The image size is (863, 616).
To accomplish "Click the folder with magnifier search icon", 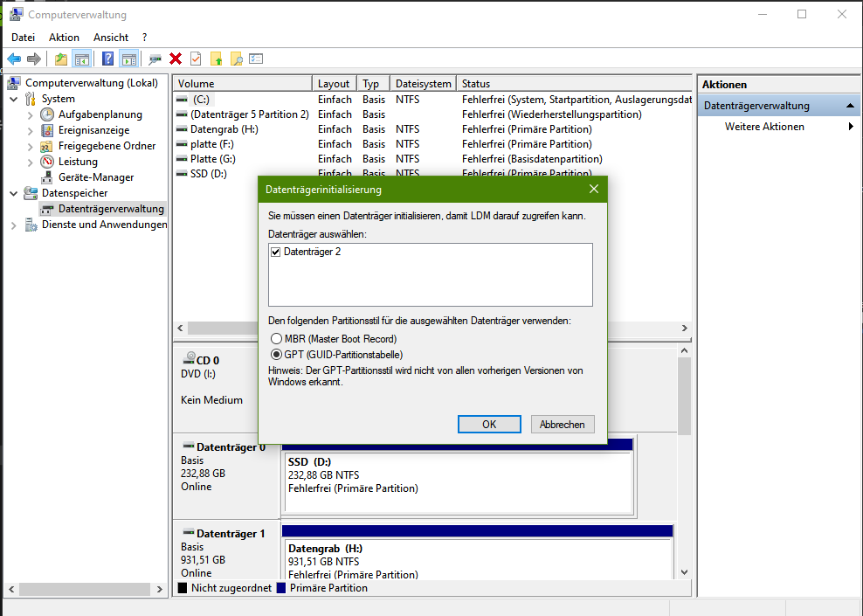I will (237, 59).
